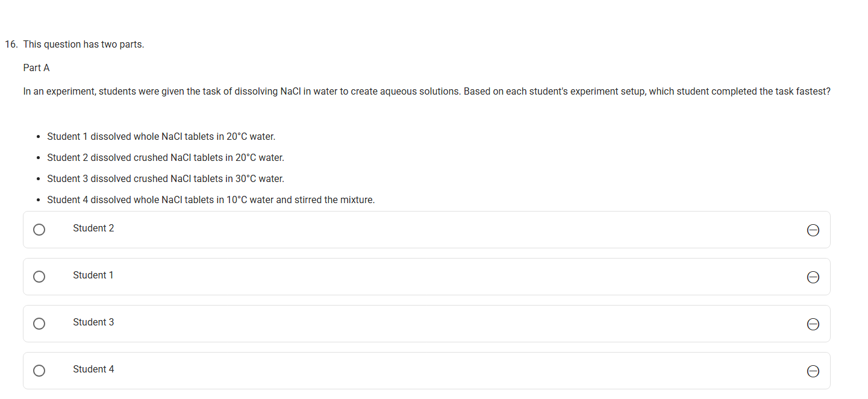
Task: Mark the Student 3 radio button
Action: tap(39, 324)
